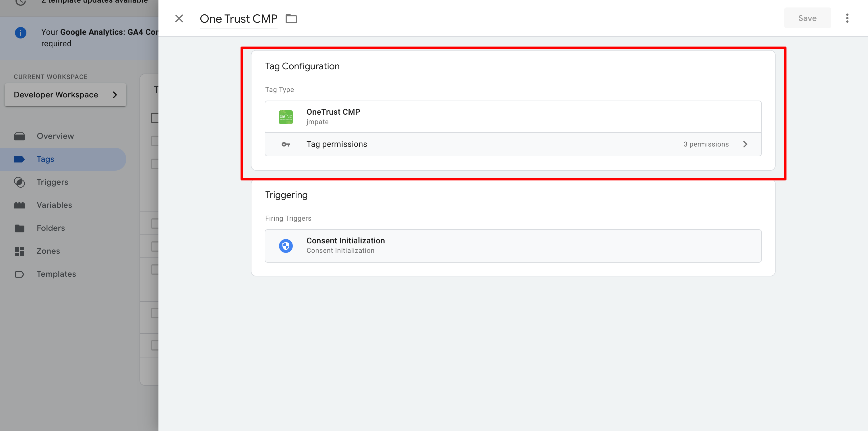Click the Save button
The image size is (868, 431).
pos(807,18)
